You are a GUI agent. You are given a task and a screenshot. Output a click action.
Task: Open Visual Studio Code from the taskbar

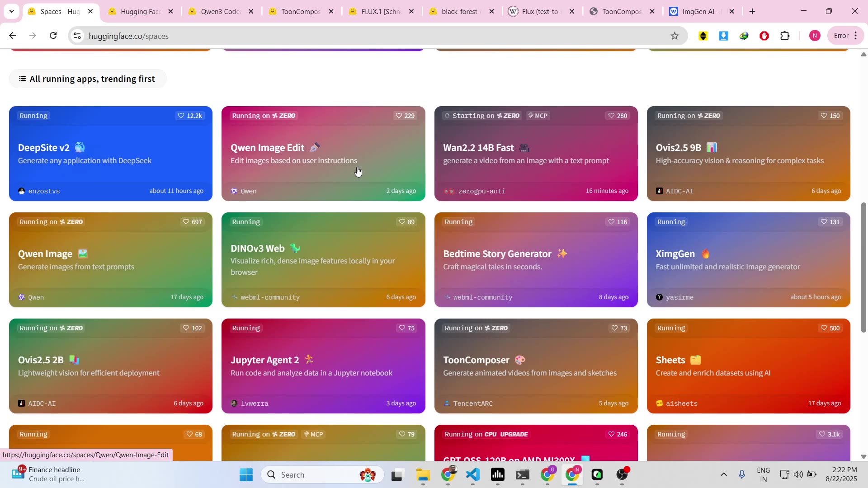coord(472,474)
